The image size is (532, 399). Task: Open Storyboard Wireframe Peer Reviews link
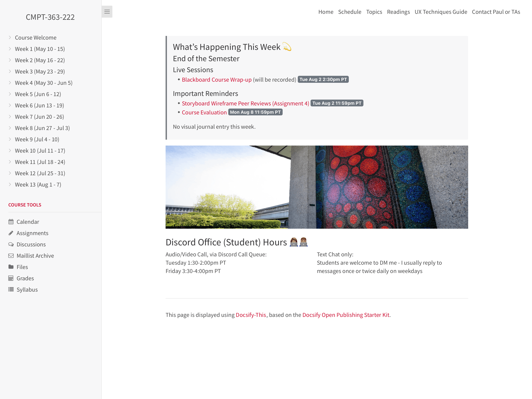tap(245, 103)
